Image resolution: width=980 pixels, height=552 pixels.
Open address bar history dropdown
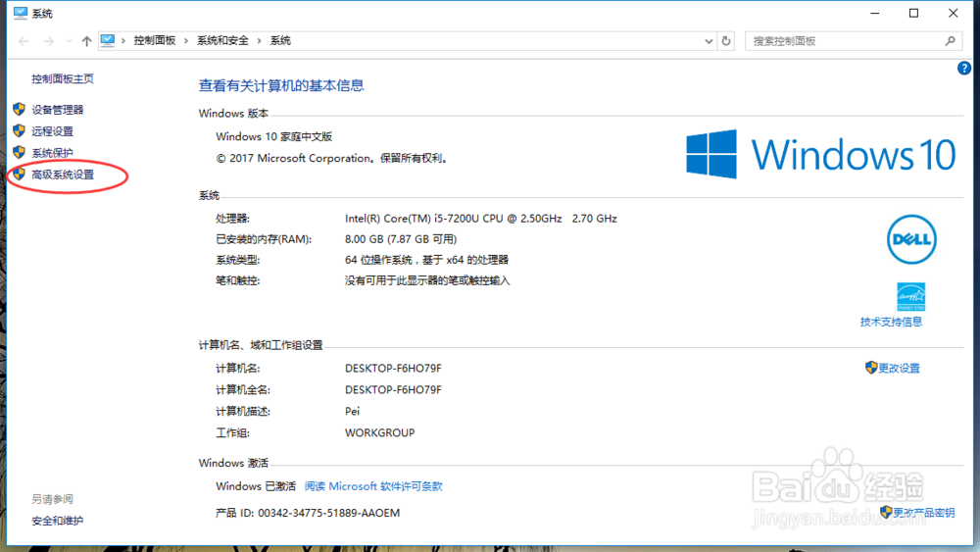[709, 41]
